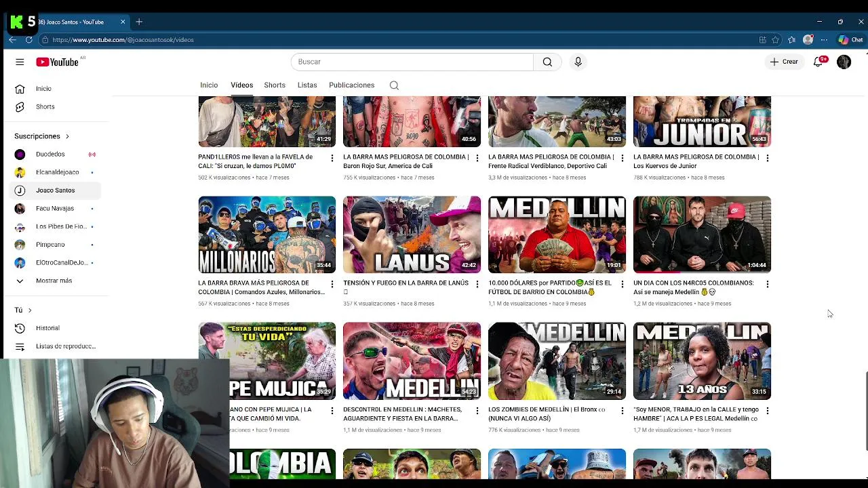Click the Inicio home icon in sidebar
The height and width of the screenshot is (488, 868).
pyautogui.click(x=20, y=89)
